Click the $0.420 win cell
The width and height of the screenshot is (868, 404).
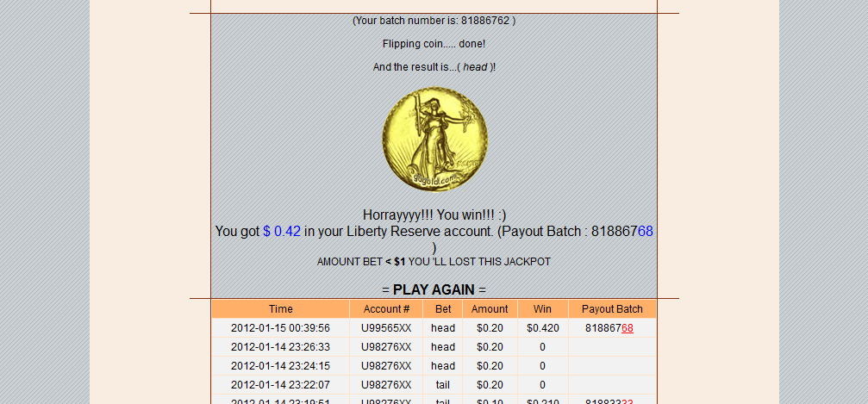[x=542, y=328]
